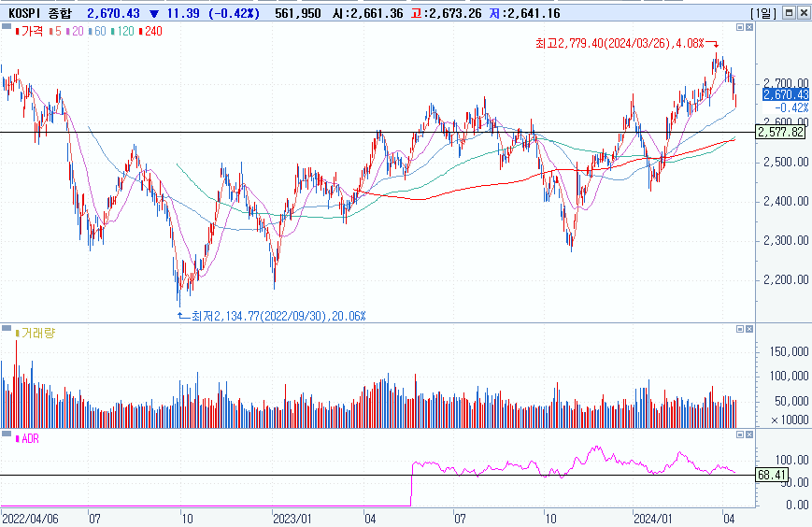The height and width of the screenshot is (527, 812).
Task: Click the ×10000 volume unit label
Action: pyautogui.click(x=790, y=420)
